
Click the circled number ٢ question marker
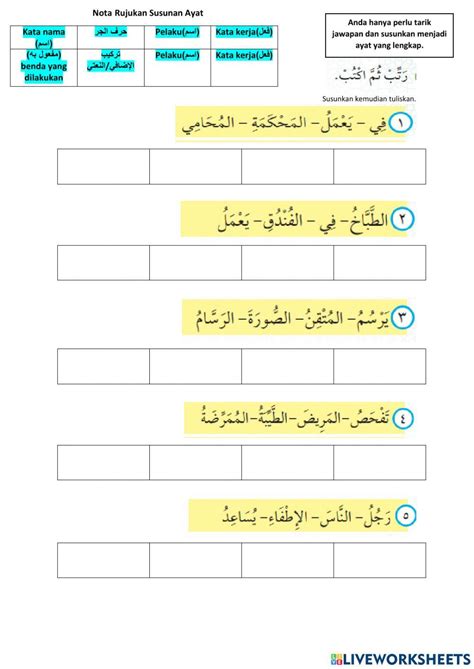coord(402,219)
